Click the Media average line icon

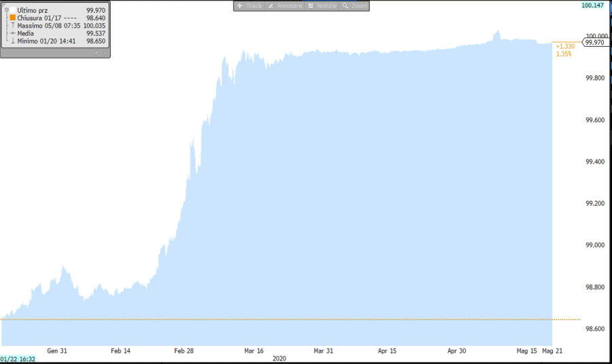pyautogui.click(x=13, y=33)
